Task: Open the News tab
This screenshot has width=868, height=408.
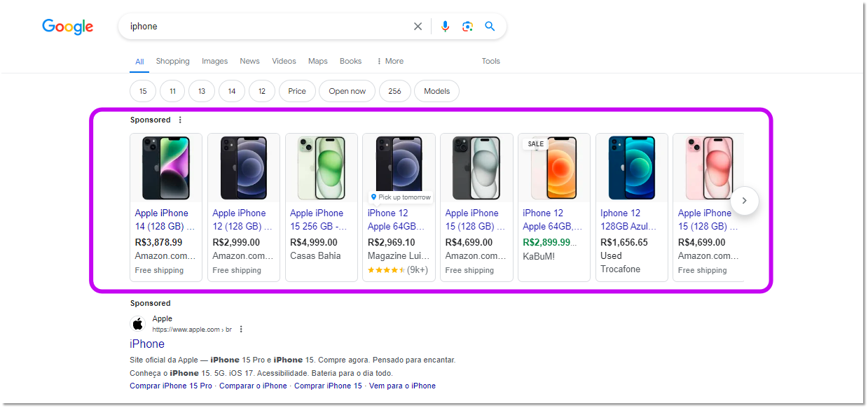Action: 249,61
